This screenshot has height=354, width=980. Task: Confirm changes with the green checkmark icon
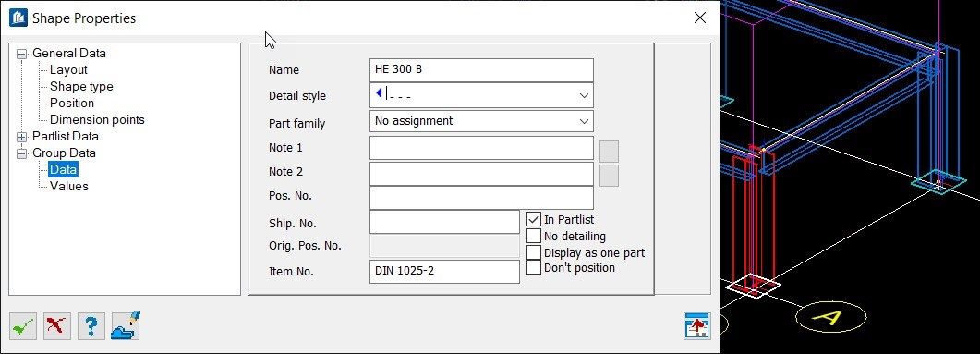[23, 326]
